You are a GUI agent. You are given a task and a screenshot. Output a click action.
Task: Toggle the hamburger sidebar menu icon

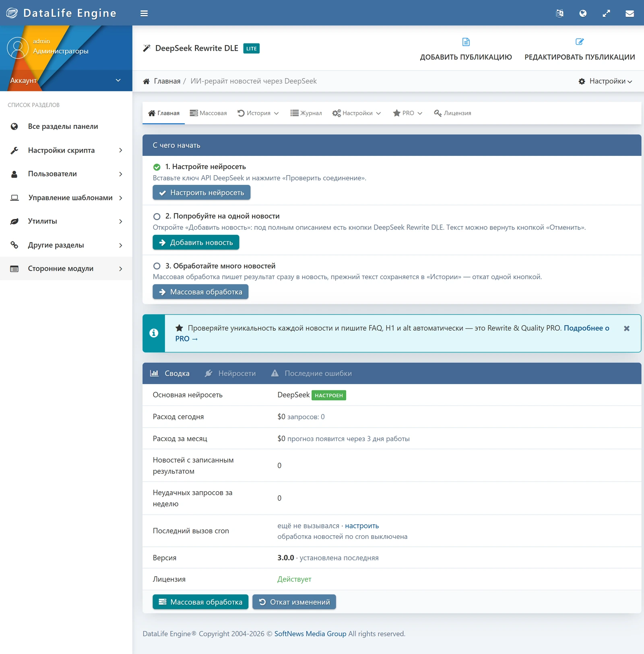(144, 13)
